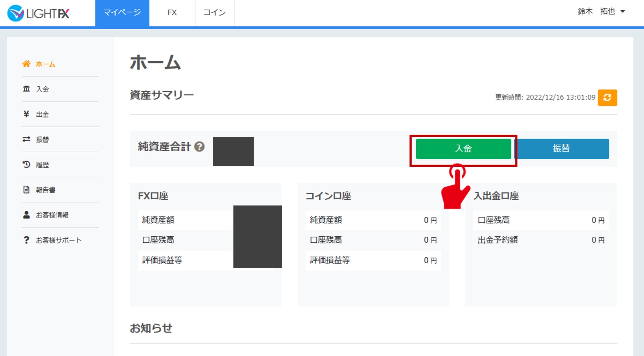Click the document icon beside 報告書
Screen dimensions: 644x356
[26, 190]
